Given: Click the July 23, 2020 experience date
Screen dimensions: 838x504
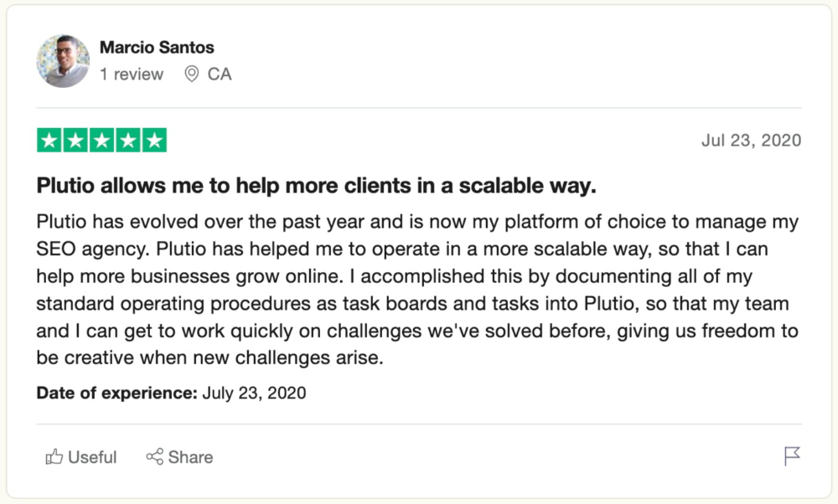Looking at the screenshot, I should point(254,393).
